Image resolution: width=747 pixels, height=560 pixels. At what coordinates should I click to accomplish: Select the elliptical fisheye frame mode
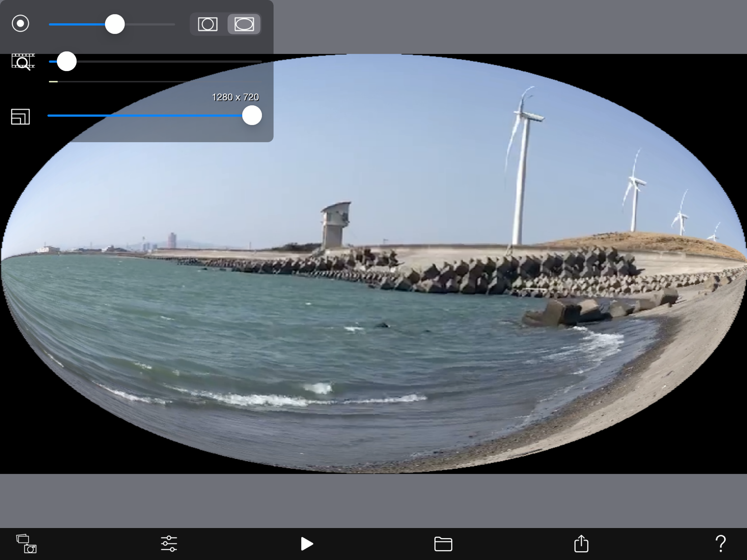[244, 24]
